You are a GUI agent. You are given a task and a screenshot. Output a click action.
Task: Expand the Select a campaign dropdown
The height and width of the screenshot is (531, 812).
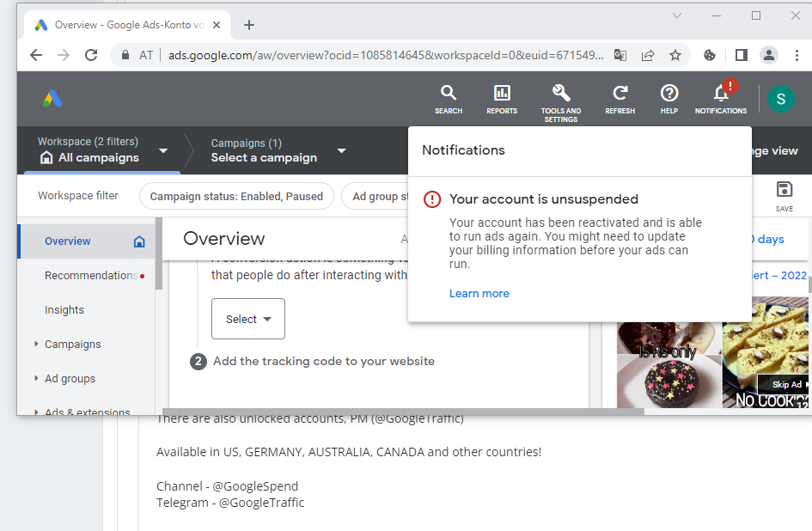[341, 150]
